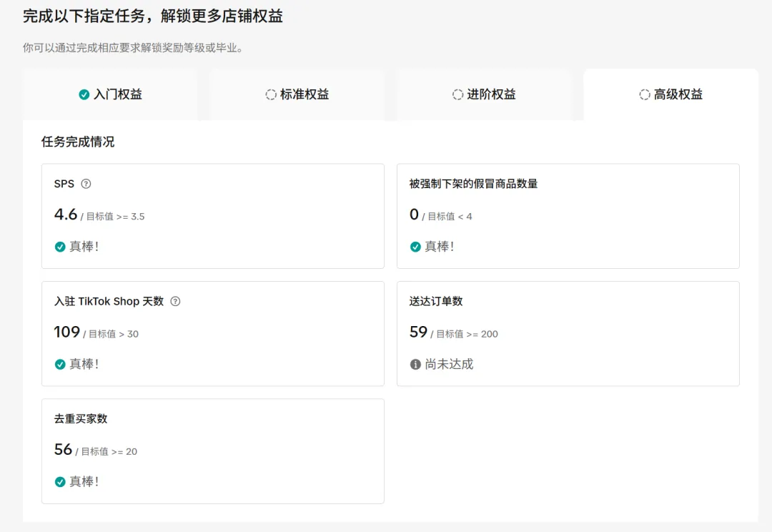The image size is (772, 532).
Task: Click the help icon next to SPS
Action: click(x=86, y=184)
